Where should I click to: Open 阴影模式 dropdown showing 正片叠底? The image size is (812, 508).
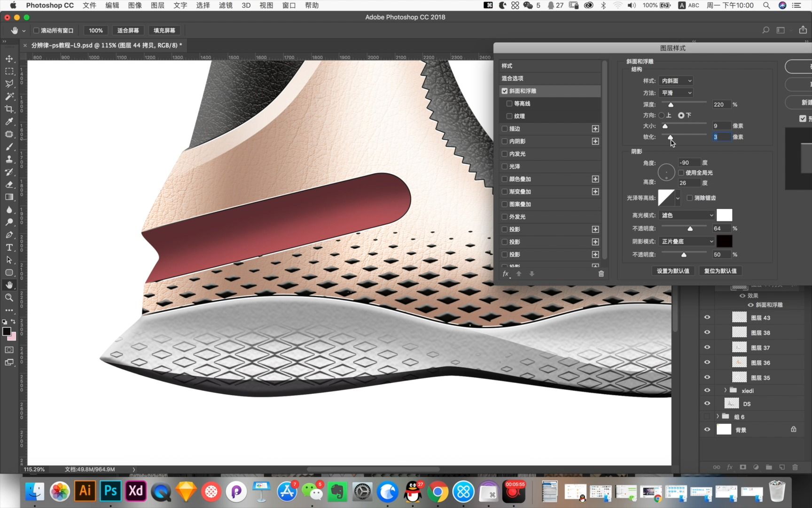pos(687,241)
